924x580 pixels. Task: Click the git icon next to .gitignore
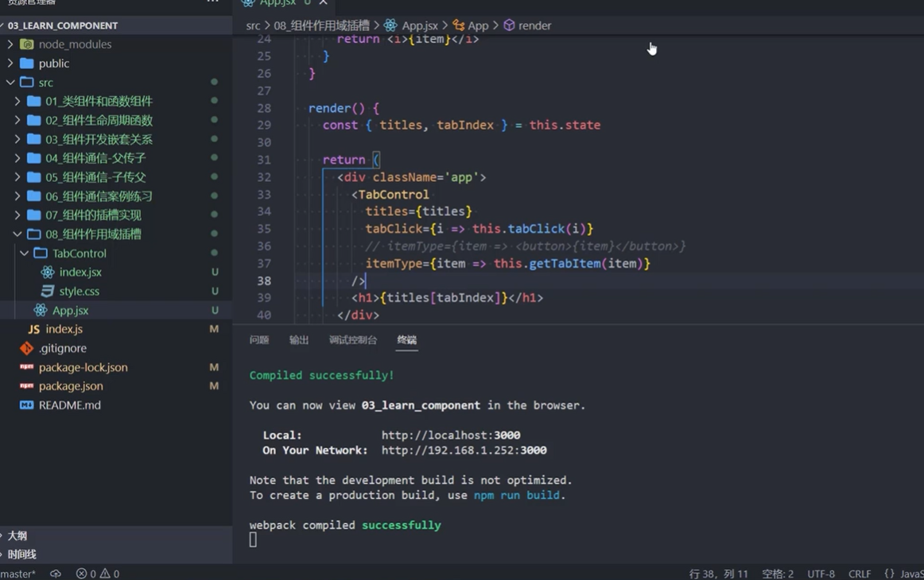coord(27,348)
